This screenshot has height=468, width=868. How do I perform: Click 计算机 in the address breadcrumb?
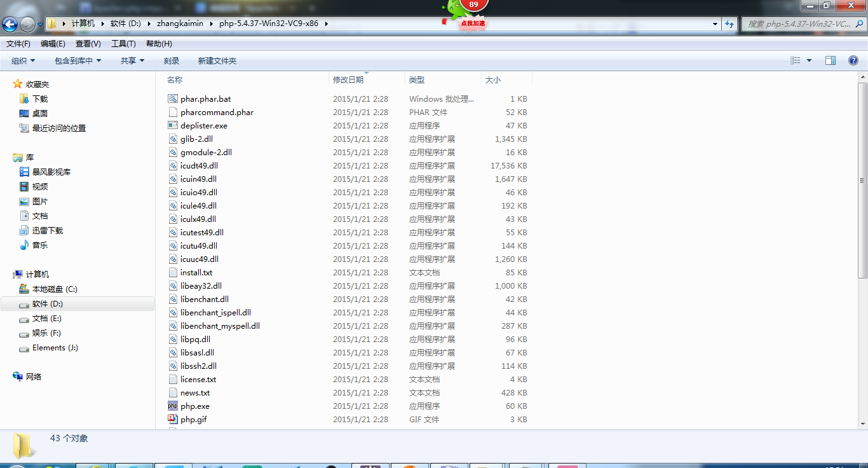[x=83, y=24]
